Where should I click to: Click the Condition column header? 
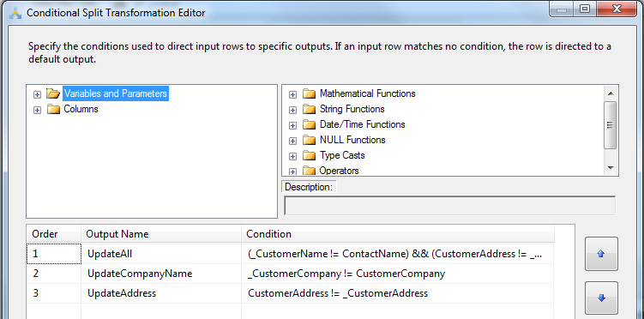coord(398,234)
